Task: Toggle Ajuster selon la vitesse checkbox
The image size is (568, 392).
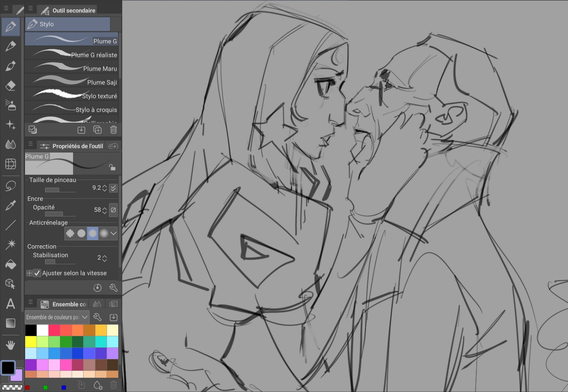Action: pos(37,273)
